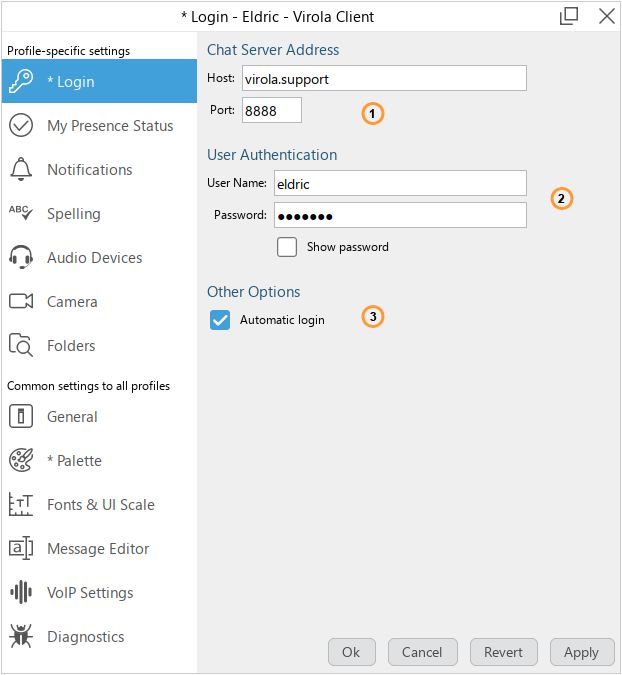The height and width of the screenshot is (675, 622).
Task: Confirm settings with the Ok button
Action: [x=351, y=652]
